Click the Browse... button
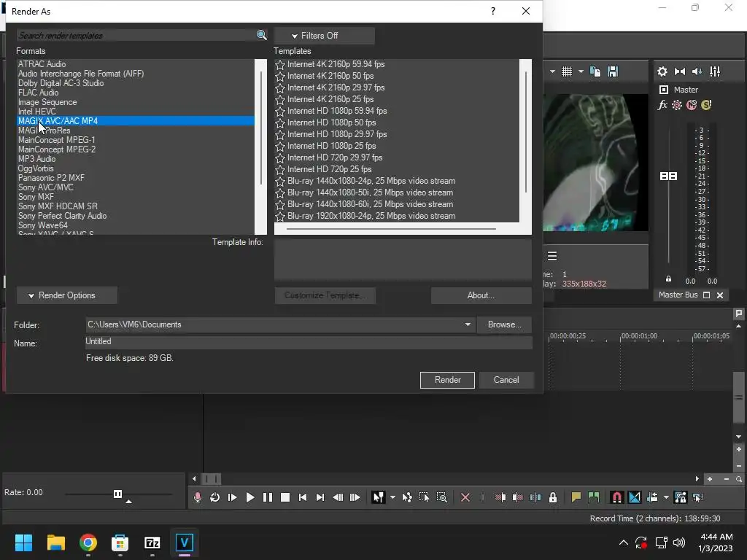Image resolution: width=747 pixels, height=560 pixels. (504, 324)
